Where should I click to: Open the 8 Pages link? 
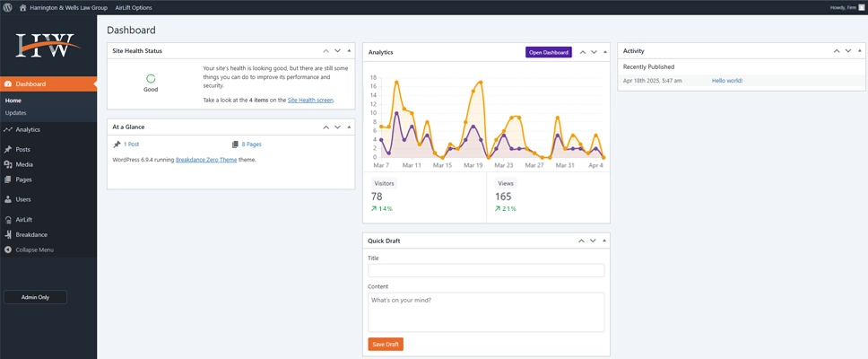(252, 144)
